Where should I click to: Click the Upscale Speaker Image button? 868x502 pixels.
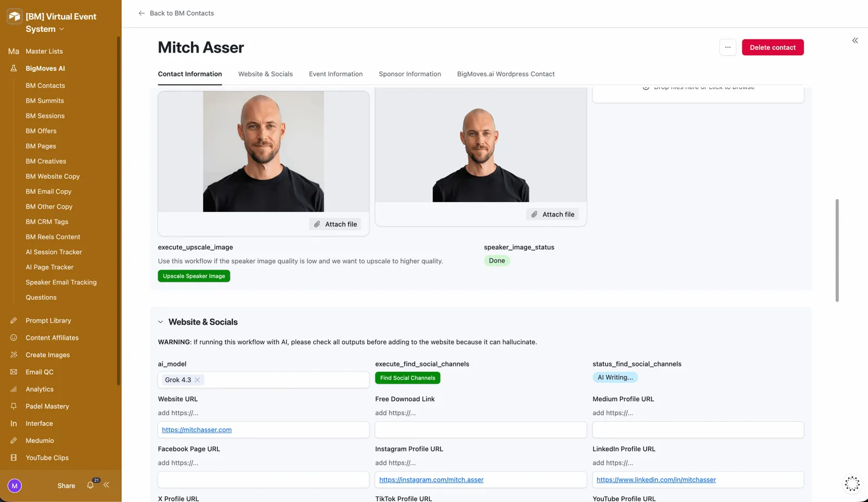(194, 276)
